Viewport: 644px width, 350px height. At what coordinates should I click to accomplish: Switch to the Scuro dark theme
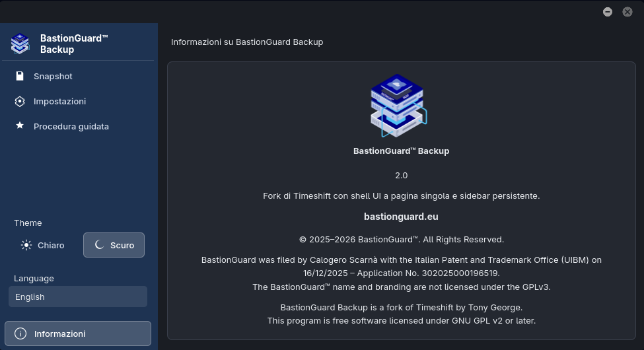click(114, 245)
